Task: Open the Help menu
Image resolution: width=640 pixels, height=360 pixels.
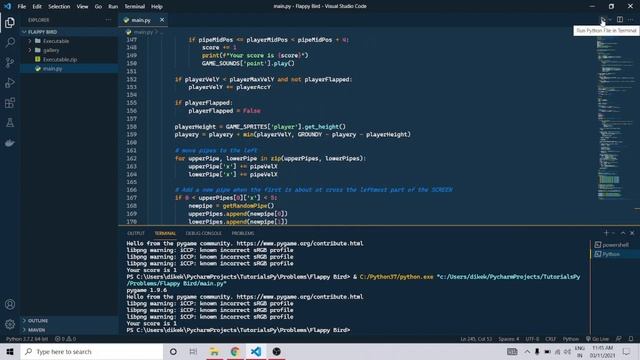Action: coord(157,7)
